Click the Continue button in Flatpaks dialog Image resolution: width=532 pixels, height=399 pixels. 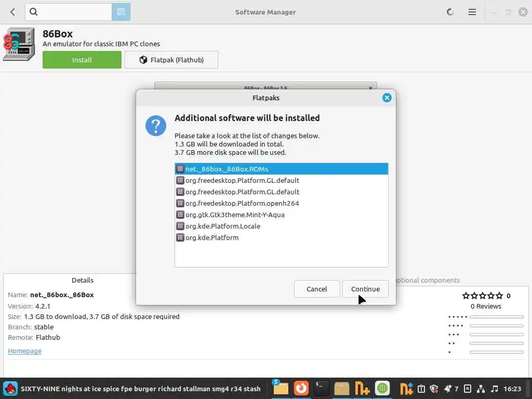[365, 289]
